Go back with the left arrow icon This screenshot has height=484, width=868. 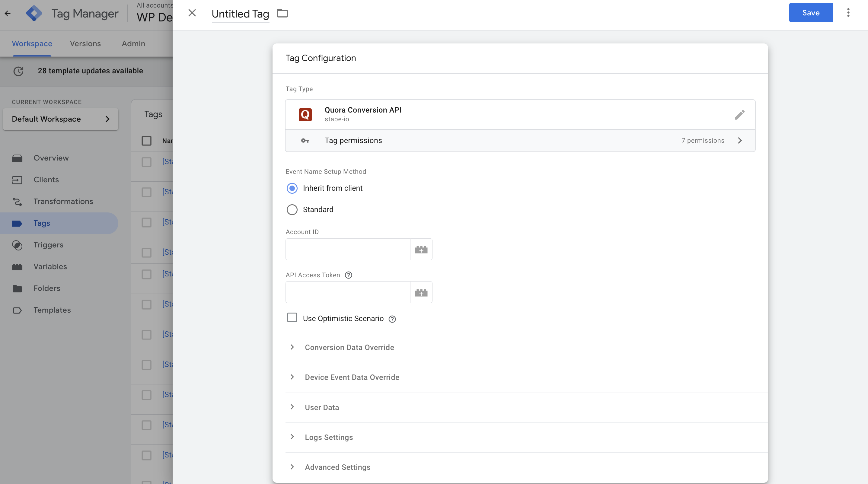pos(8,14)
